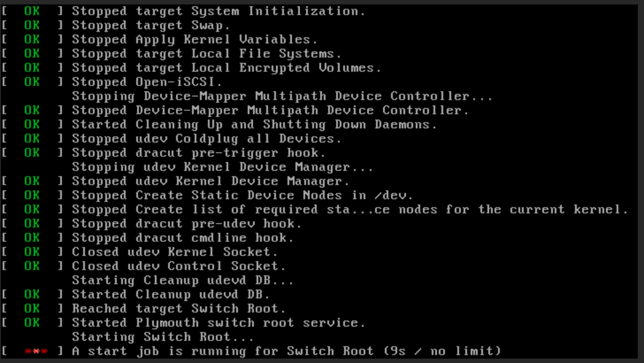Click "Stopping udev Kernel Device Manager..." text
The height and width of the screenshot is (363, 644).
(x=222, y=167)
